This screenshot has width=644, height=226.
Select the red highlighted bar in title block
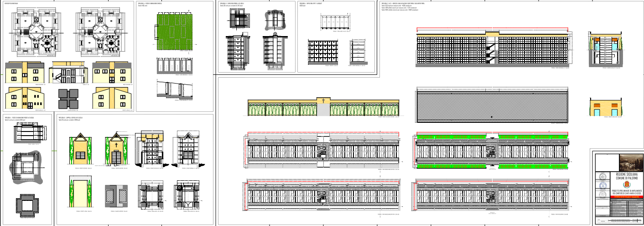point(627,197)
